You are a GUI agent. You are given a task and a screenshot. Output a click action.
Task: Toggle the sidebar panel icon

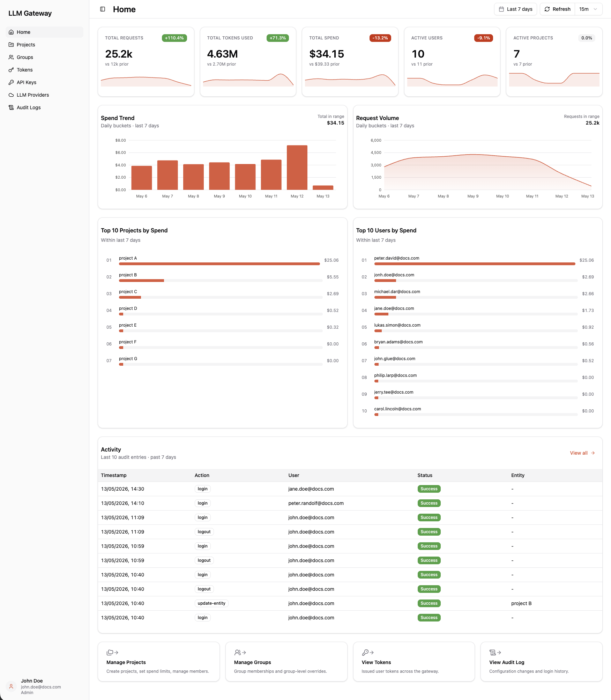pos(103,9)
